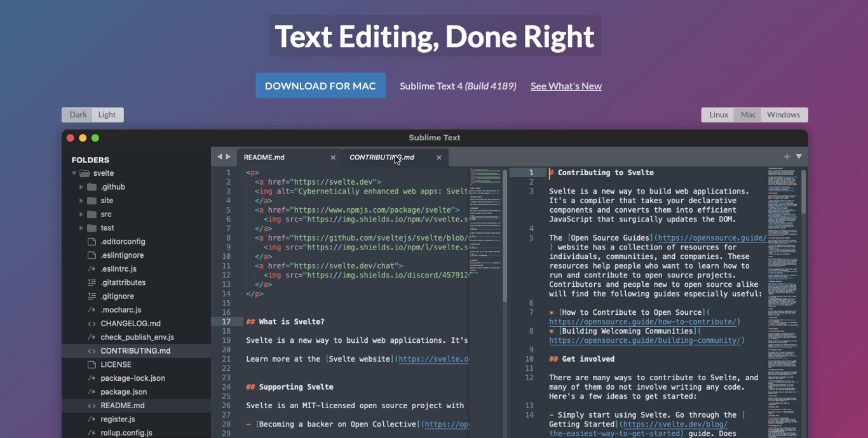868x438 pixels.
Task: Click the next tab right arrow
Action: 229,157
